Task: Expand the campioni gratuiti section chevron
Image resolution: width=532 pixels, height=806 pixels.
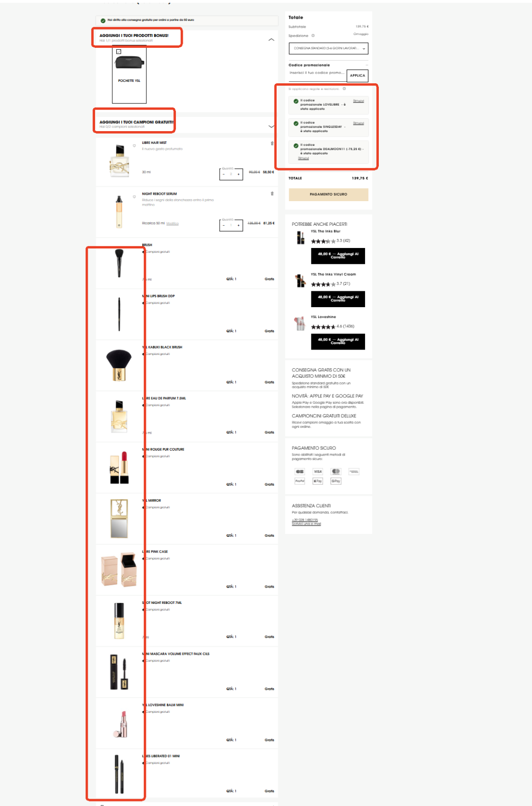Action: tap(271, 127)
